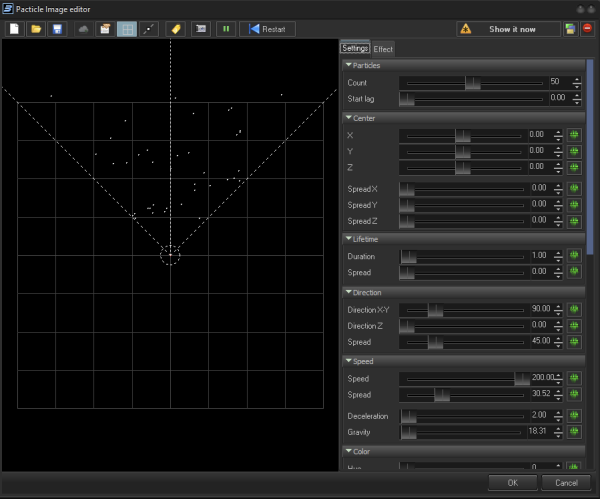Screen dimensions: 600x499
Task: Pause the particle preview
Action: [x=226, y=29]
